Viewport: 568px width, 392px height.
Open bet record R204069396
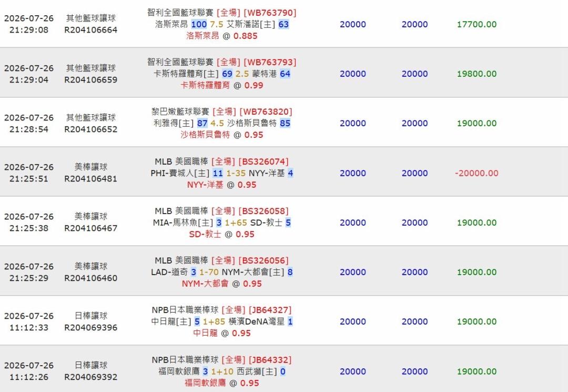coord(91,327)
